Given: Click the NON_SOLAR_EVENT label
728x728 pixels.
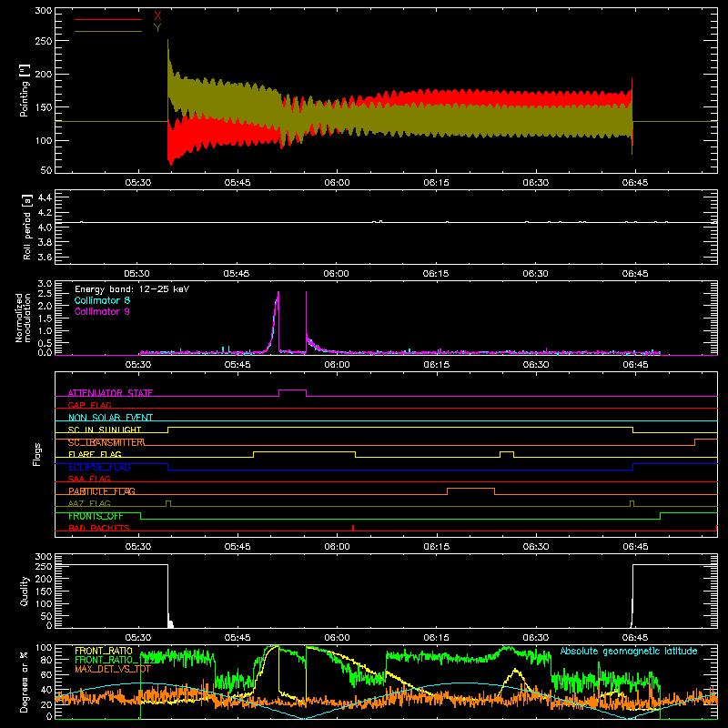Looking at the screenshot, I should 110,418.
